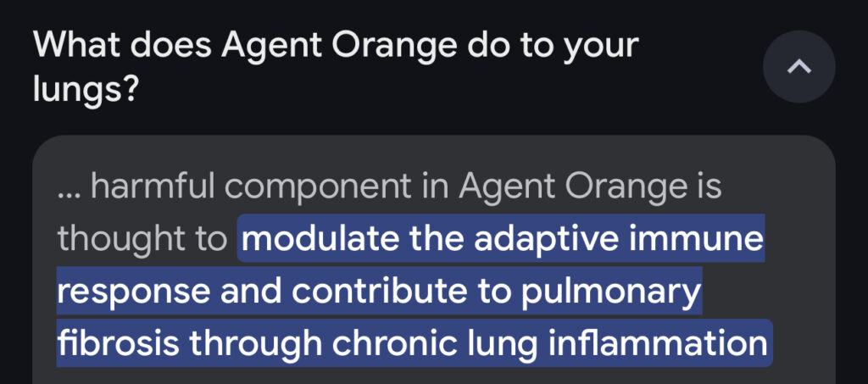Viewport: 868px width, 384px height.
Task: Click the highlighted word "contribute"
Action: [359, 292]
